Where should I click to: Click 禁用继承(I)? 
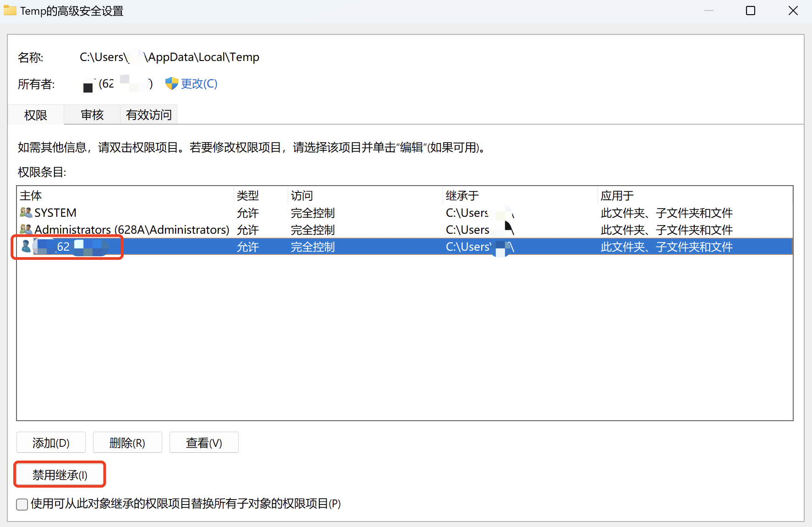click(x=60, y=474)
